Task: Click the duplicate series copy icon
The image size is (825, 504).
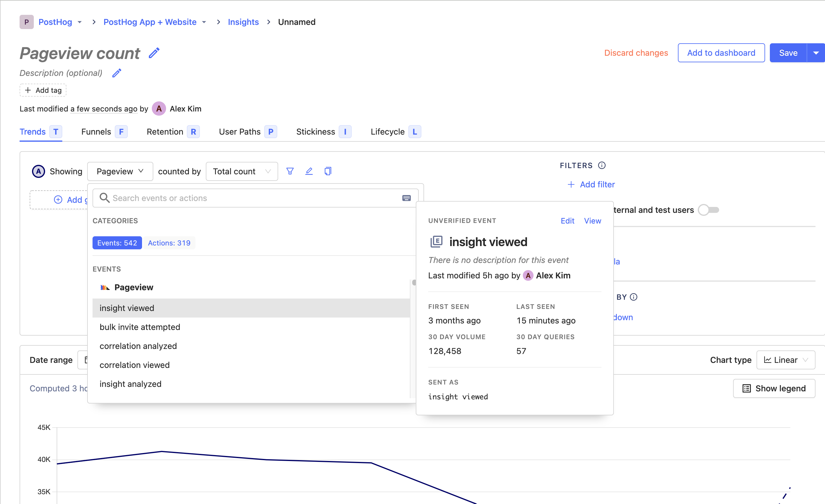Action: pyautogui.click(x=328, y=171)
